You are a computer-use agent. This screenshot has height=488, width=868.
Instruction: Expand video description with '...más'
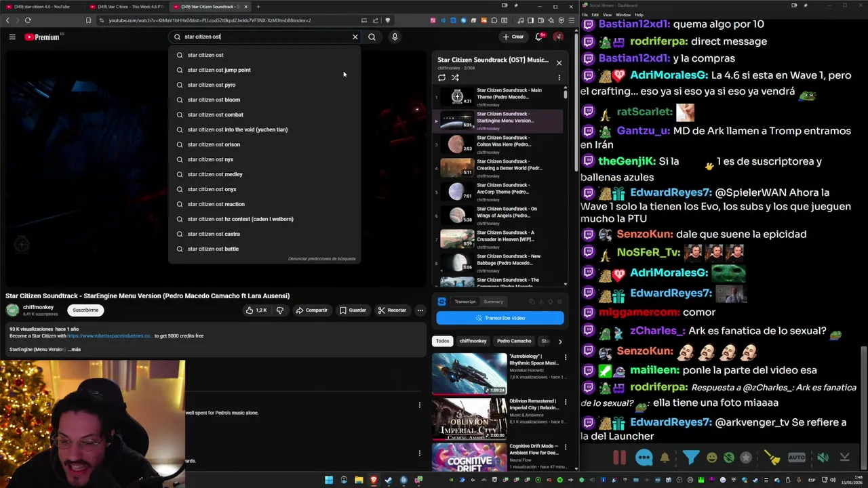(x=75, y=350)
